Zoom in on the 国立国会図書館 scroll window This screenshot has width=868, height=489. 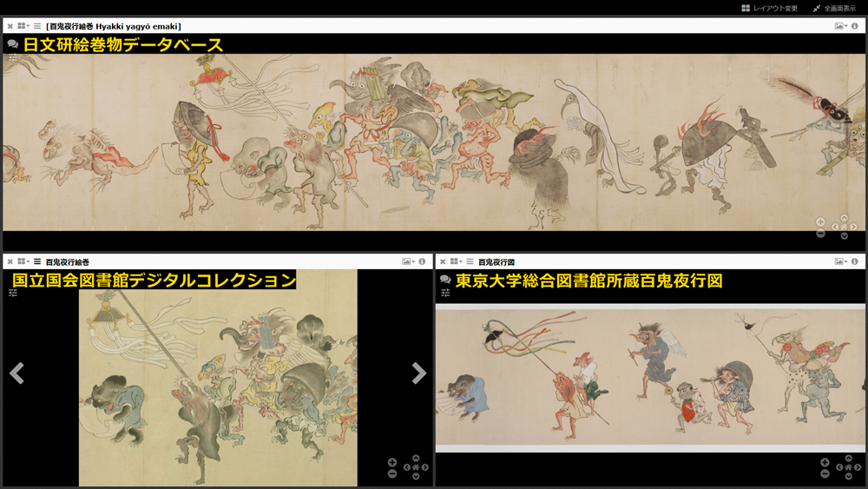pos(392,462)
